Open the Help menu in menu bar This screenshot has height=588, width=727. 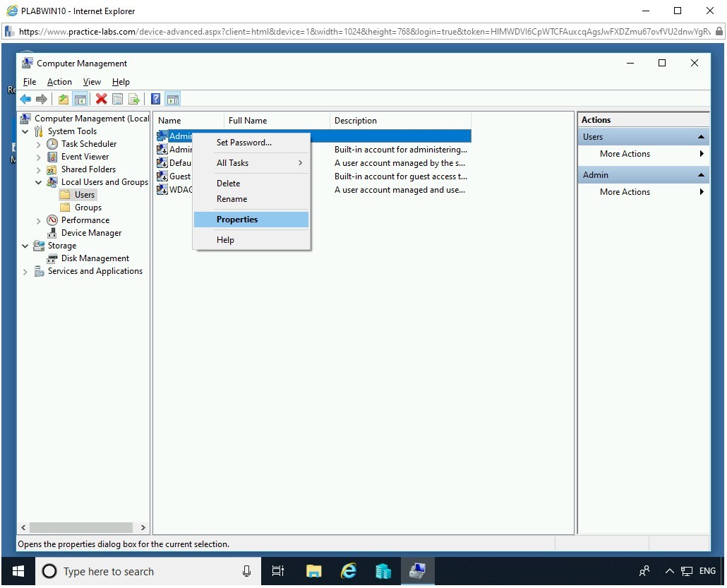121,82
